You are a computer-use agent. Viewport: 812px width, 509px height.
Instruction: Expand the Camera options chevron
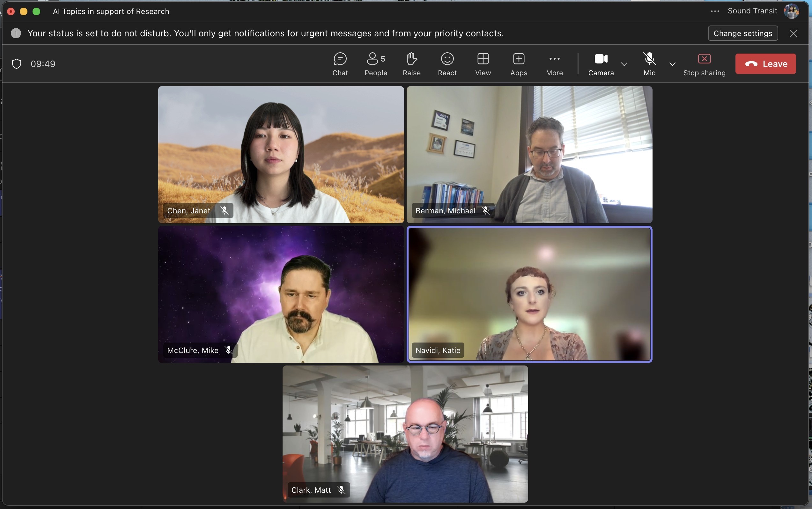point(624,64)
